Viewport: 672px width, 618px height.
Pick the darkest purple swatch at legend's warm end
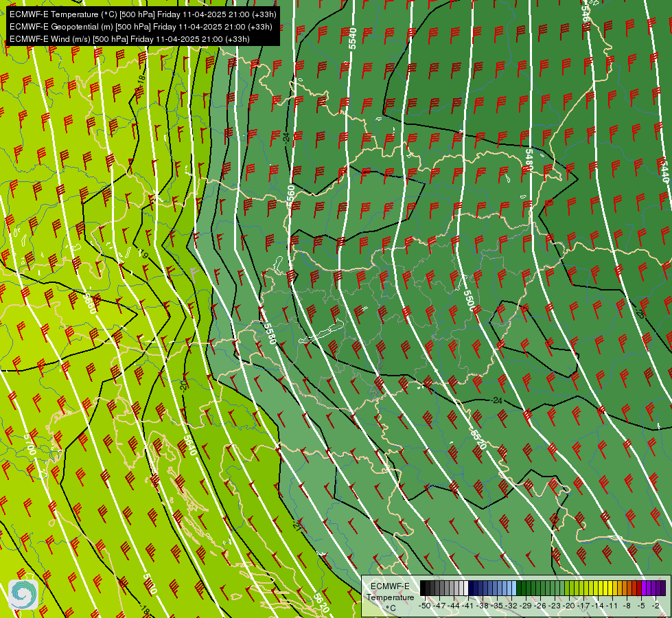click(663, 588)
